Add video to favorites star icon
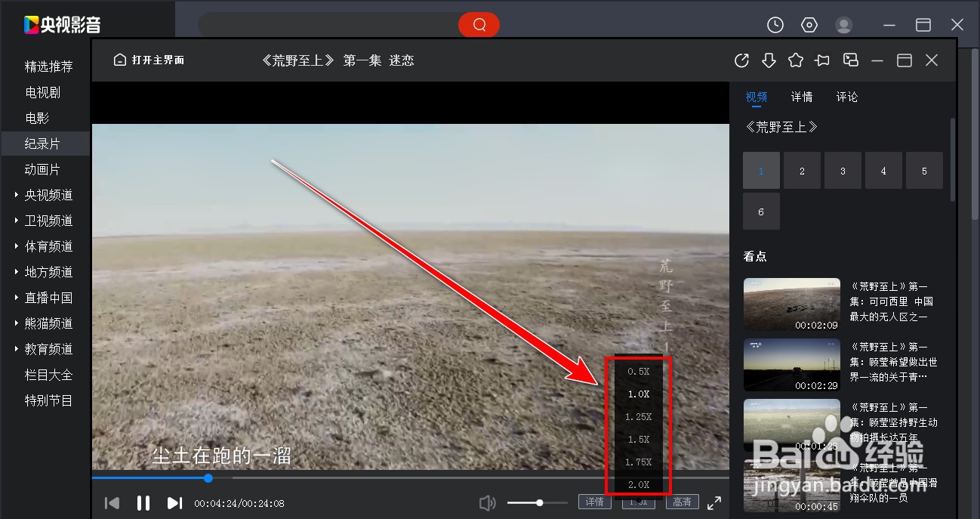 click(796, 60)
